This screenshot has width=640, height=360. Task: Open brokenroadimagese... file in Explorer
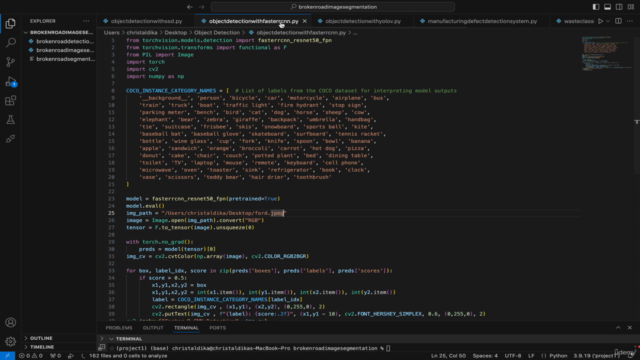[60, 50]
